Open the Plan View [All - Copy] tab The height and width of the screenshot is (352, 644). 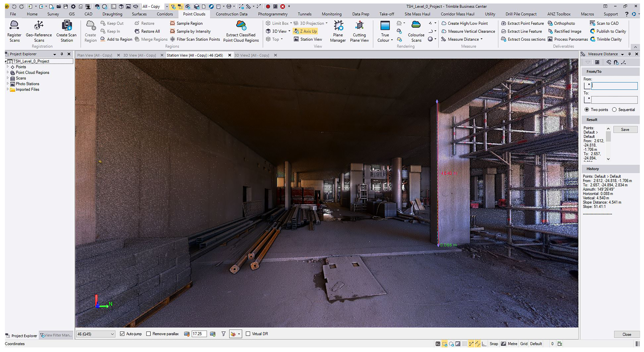[x=94, y=55]
